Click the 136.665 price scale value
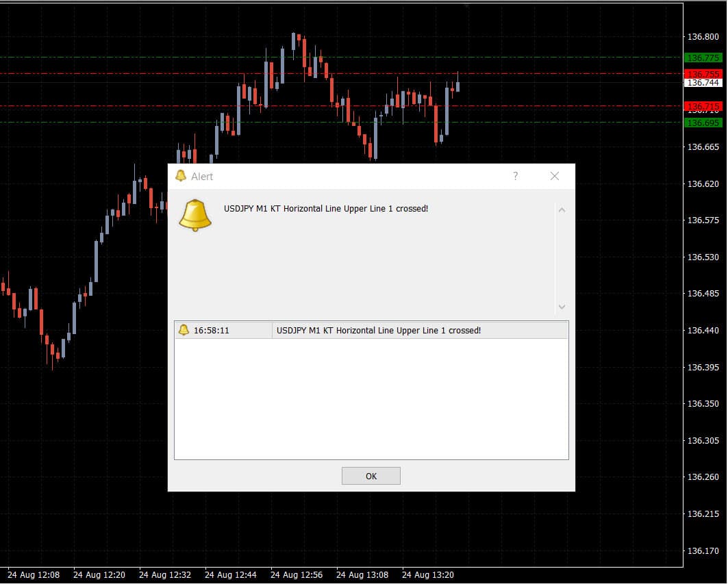The width and height of the screenshot is (728, 584). pyautogui.click(x=703, y=147)
